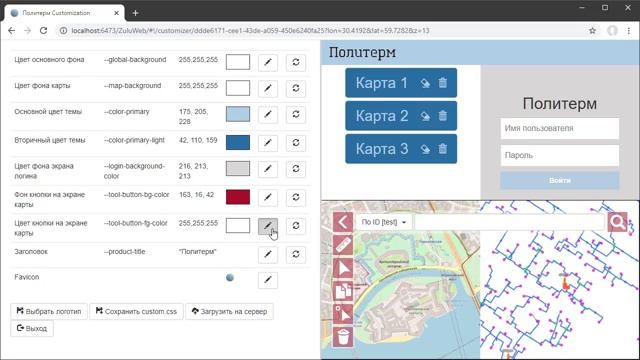
Task: Reset the tool-button-bg-color value
Action: (296, 197)
